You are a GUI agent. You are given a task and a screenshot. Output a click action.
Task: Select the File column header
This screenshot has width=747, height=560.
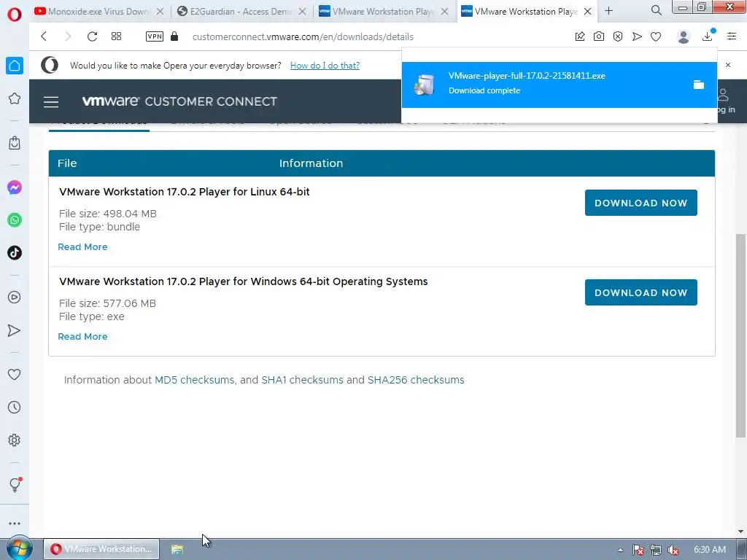[x=67, y=163]
